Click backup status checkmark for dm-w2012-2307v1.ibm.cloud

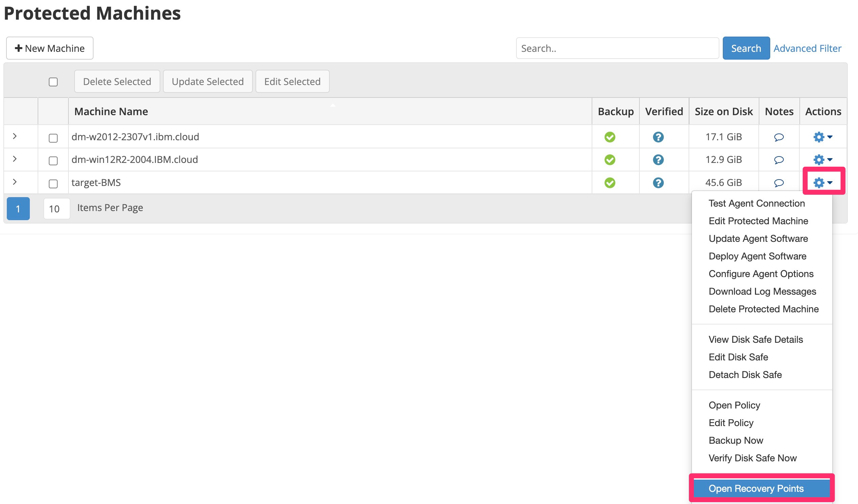(x=610, y=137)
